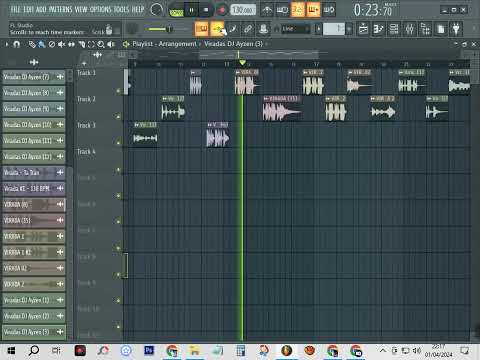Click the Track 1 label
Image resolution: width=480 pixels, height=360 pixels.
coord(86,73)
